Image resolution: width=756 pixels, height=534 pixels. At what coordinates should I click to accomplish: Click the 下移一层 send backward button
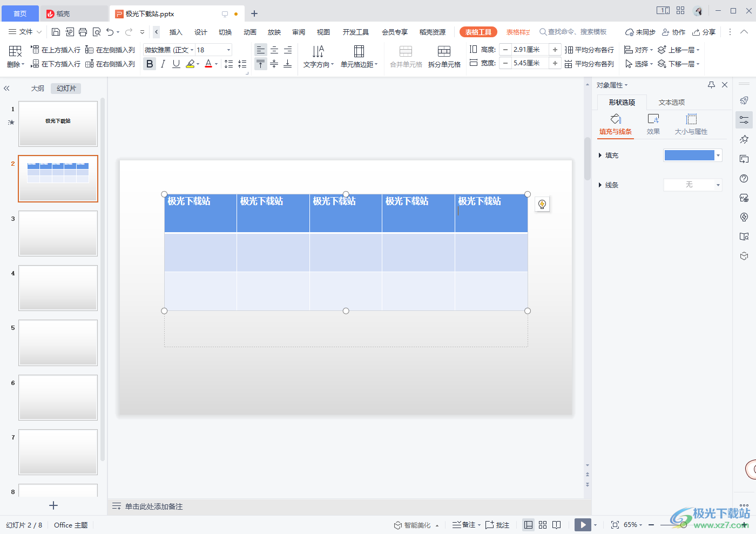coord(678,64)
